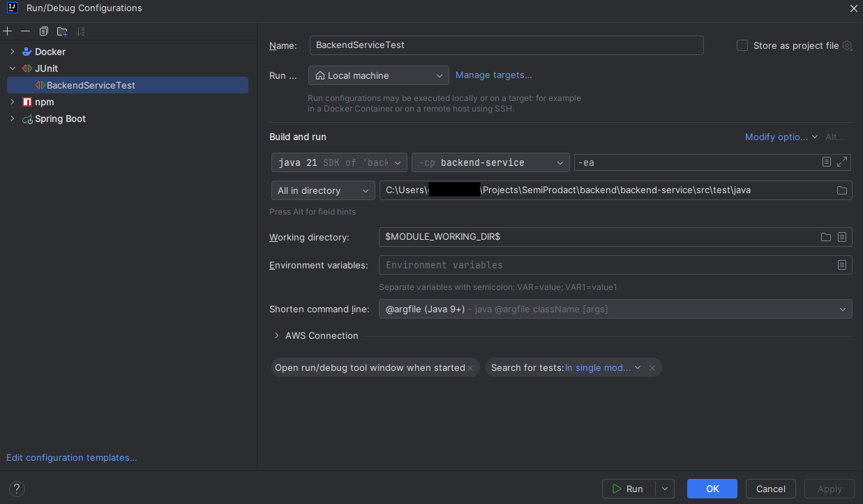This screenshot has height=504, width=863.
Task: Click the OK button
Action: (712, 489)
